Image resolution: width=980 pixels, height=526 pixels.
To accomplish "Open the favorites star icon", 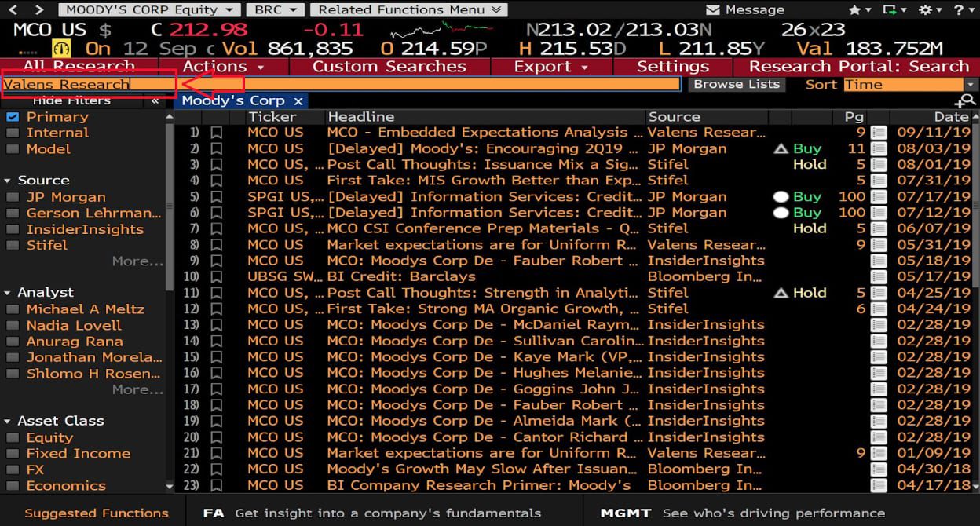I will tap(855, 10).
